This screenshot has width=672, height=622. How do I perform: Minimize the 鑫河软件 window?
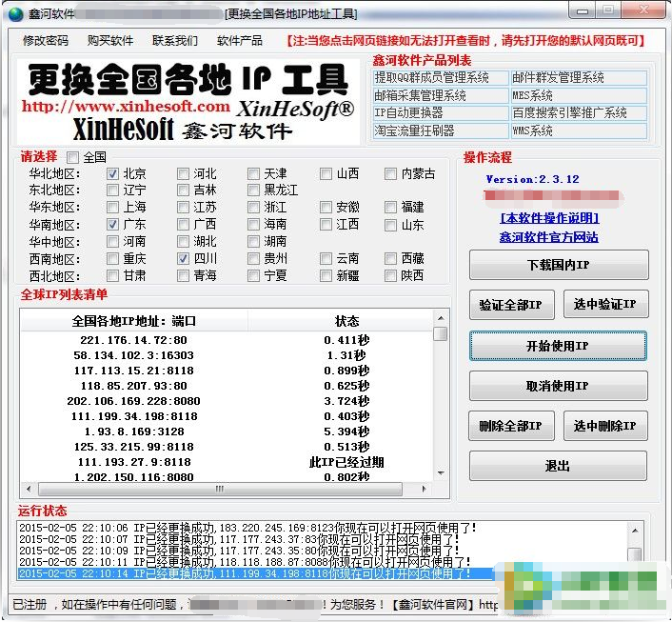coord(583,10)
